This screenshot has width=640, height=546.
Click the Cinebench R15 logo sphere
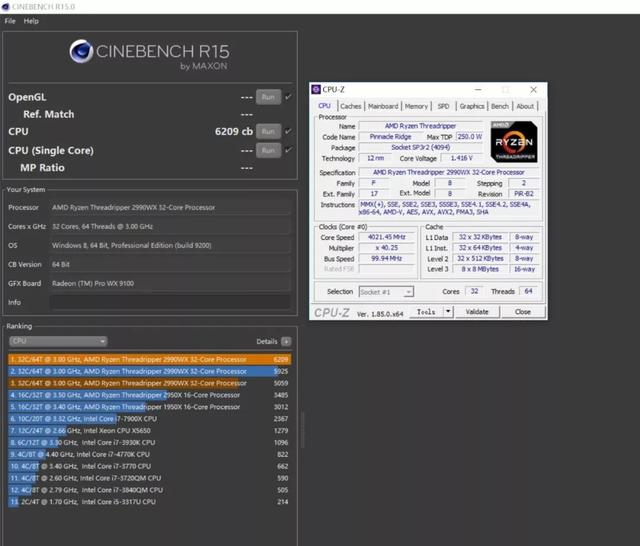coord(81,51)
